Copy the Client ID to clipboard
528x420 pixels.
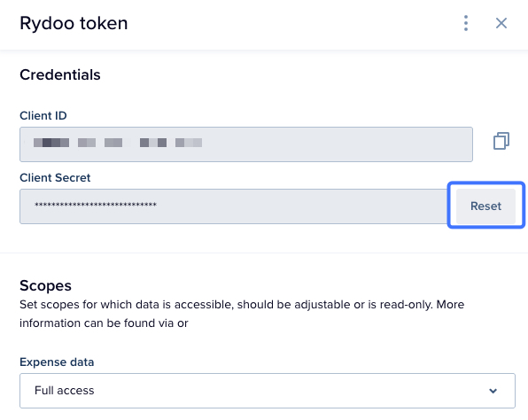(501, 141)
